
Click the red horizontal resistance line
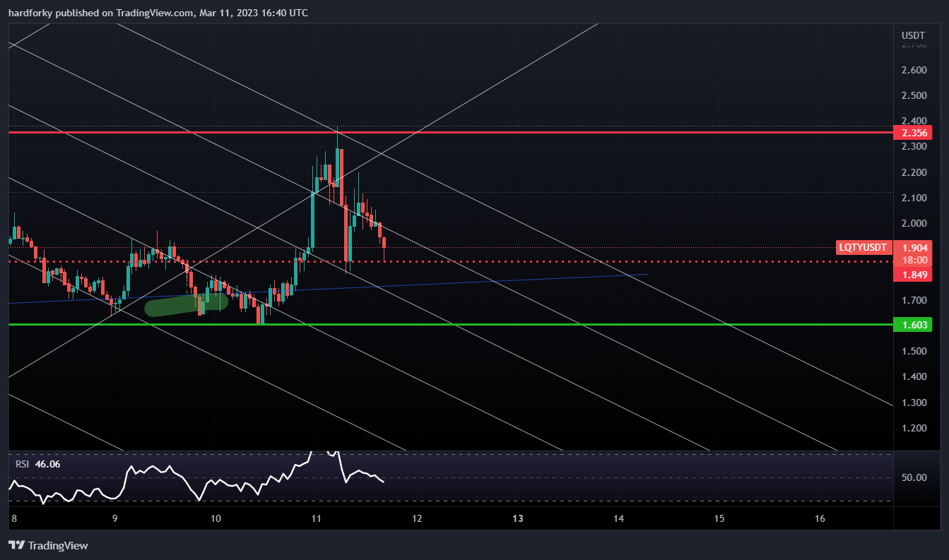[451, 132]
